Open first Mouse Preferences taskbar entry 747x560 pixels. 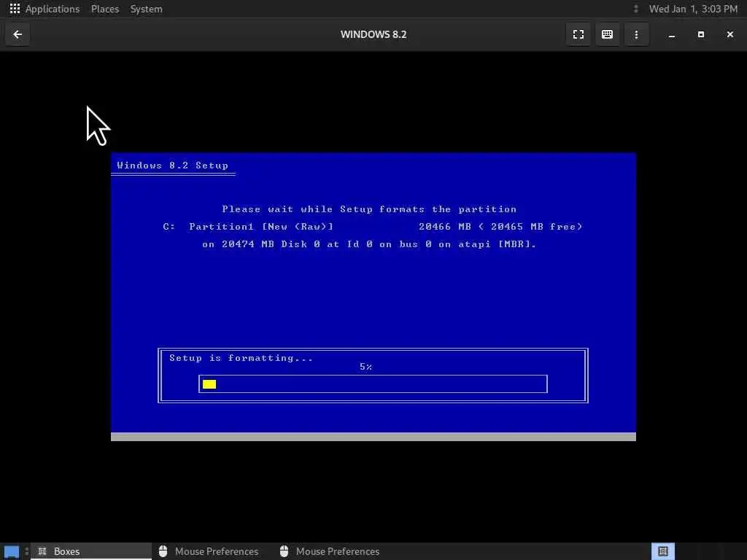209,551
